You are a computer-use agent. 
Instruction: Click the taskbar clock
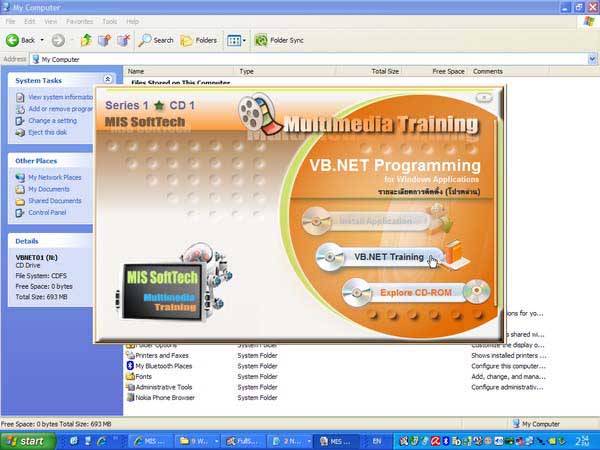point(583,441)
